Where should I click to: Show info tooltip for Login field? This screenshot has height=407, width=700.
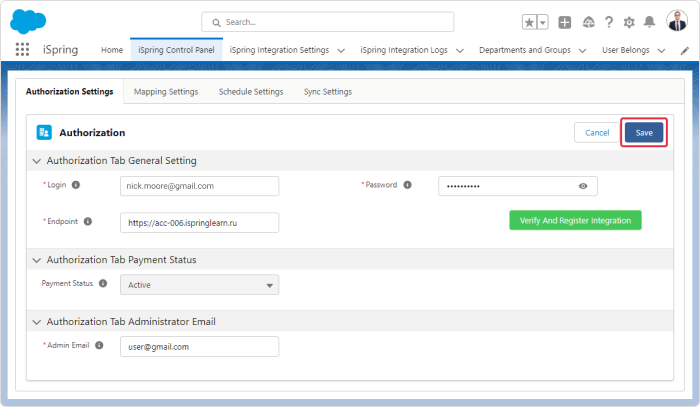tap(76, 185)
